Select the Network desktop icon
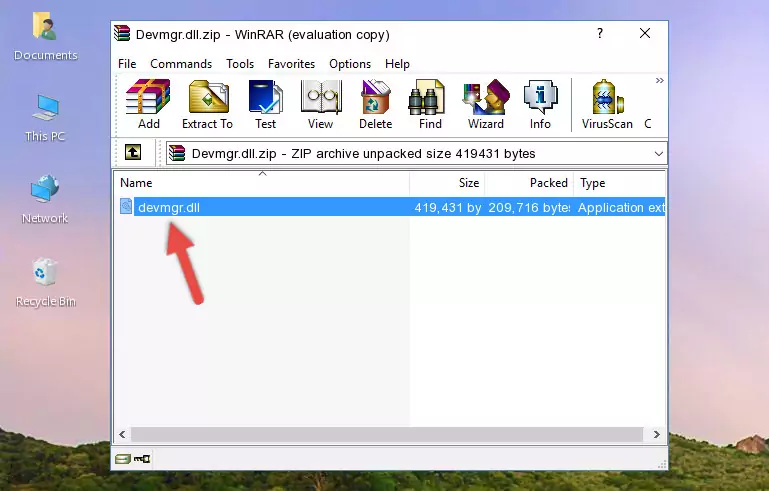The width and height of the screenshot is (769, 491). (45, 199)
